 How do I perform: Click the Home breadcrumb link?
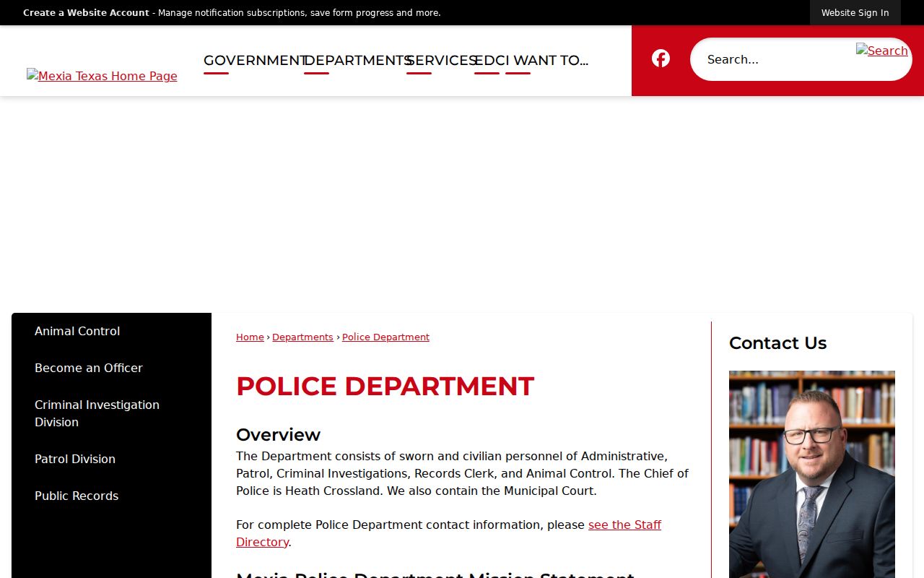click(x=250, y=337)
